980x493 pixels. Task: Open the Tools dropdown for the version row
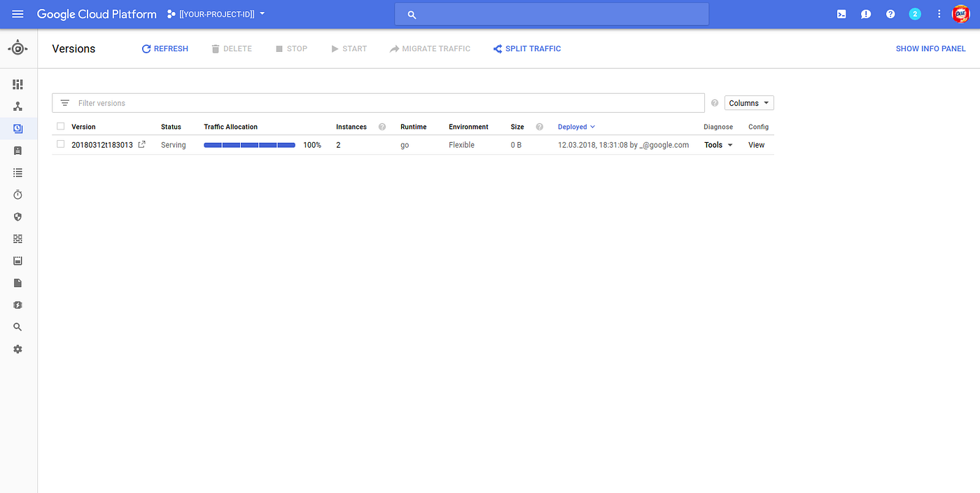click(x=718, y=144)
